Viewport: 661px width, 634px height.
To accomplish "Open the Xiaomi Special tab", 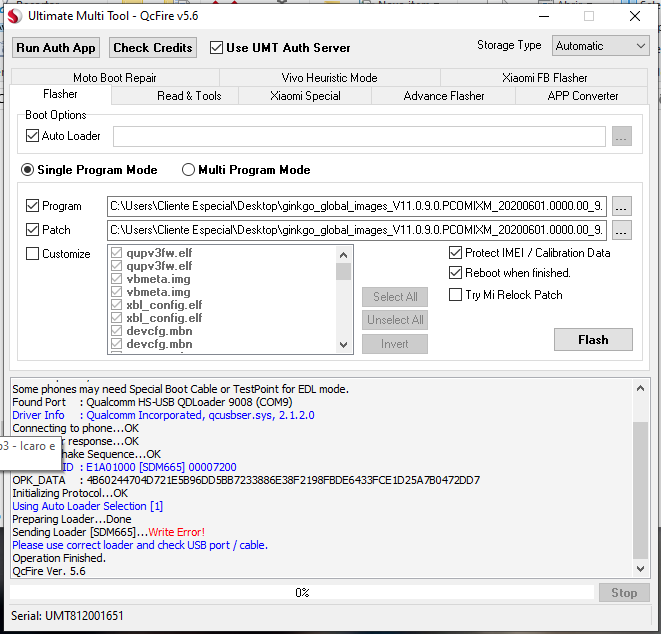I will pyautogui.click(x=305, y=96).
